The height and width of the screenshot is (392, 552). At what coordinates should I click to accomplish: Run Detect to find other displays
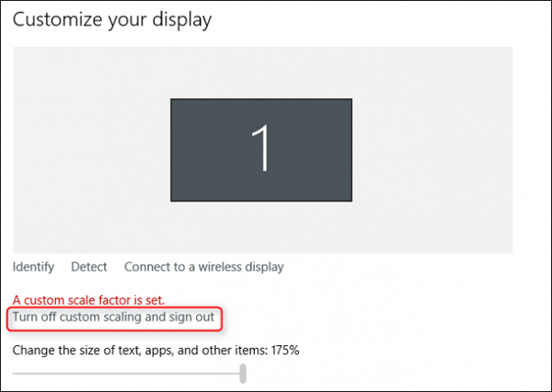(89, 267)
